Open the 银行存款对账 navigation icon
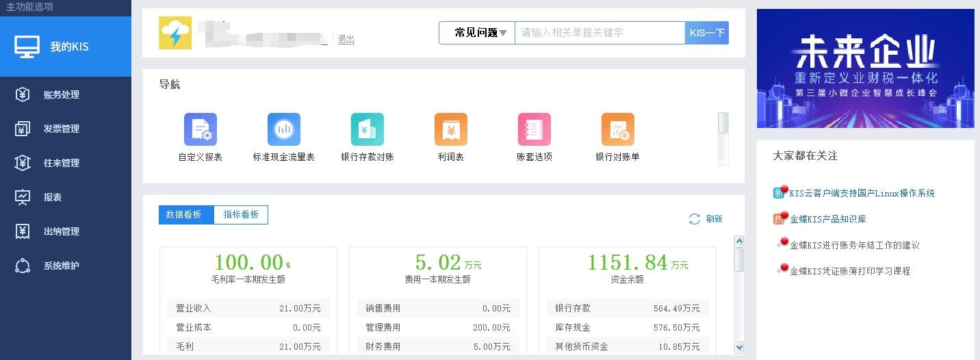This screenshot has height=360, width=980. point(367,129)
